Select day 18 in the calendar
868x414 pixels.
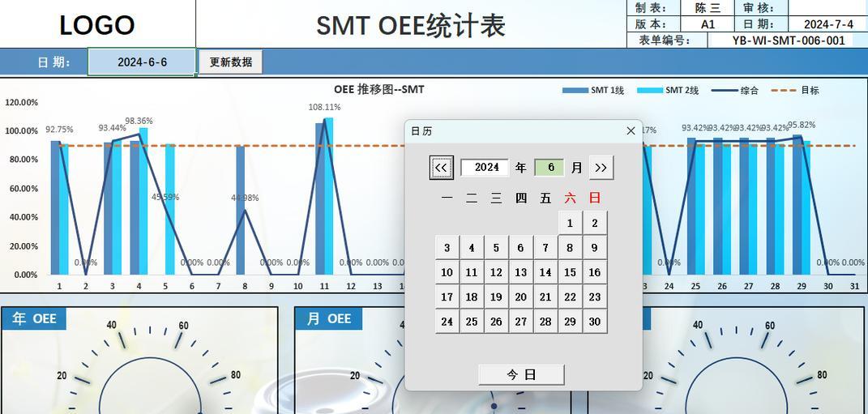pos(472,297)
